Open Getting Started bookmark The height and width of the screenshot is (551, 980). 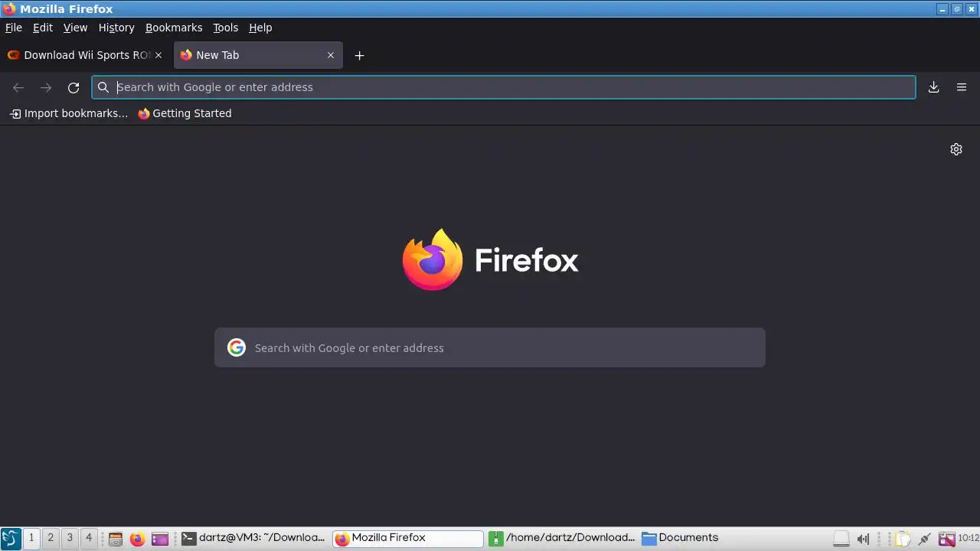coord(185,113)
